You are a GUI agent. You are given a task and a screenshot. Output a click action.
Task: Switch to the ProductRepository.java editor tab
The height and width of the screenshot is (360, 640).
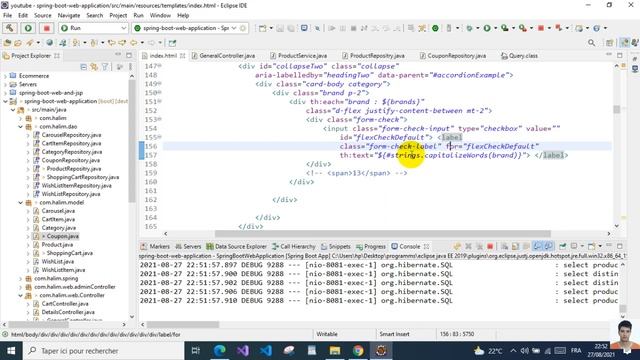(x=377, y=56)
